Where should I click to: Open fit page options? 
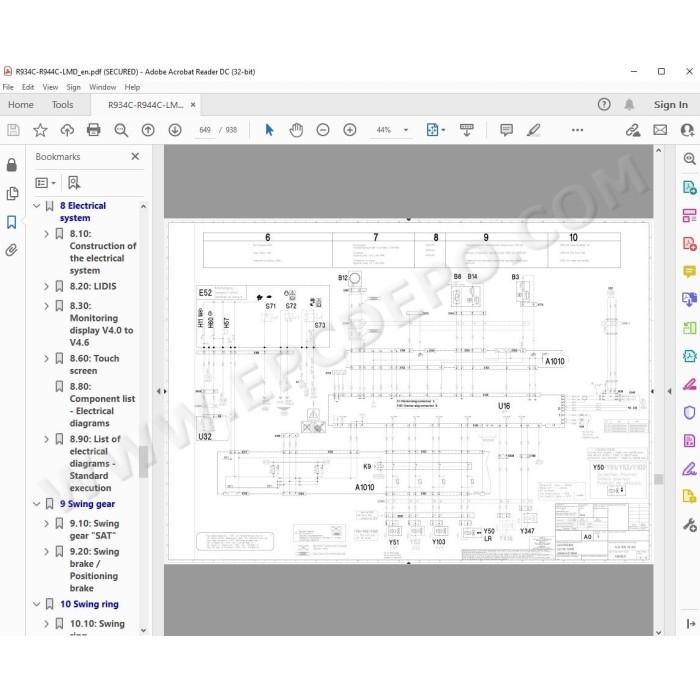click(x=435, y=130)
